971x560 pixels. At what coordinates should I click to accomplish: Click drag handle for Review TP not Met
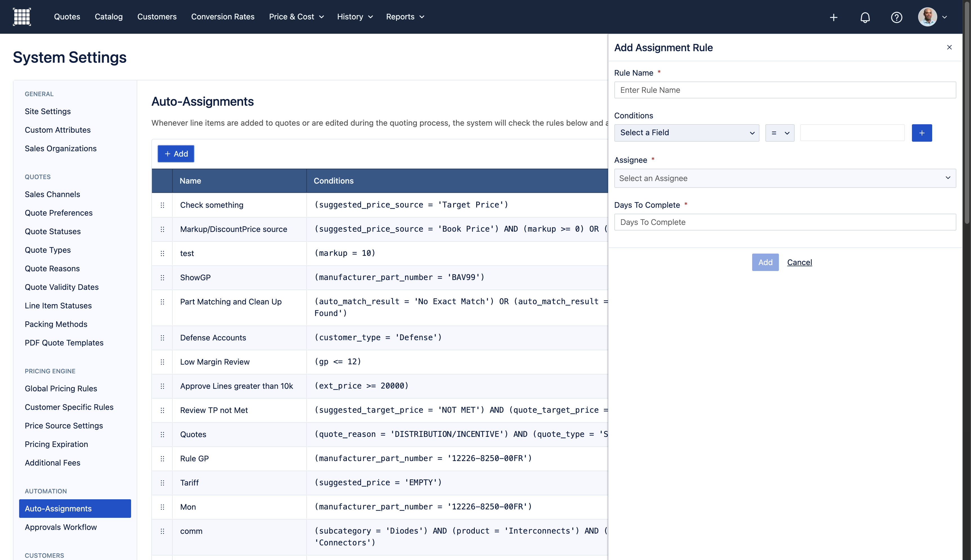162,410
